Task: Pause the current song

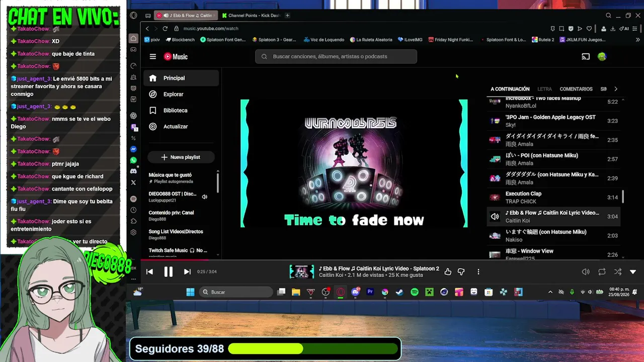Action: (168, 271)
